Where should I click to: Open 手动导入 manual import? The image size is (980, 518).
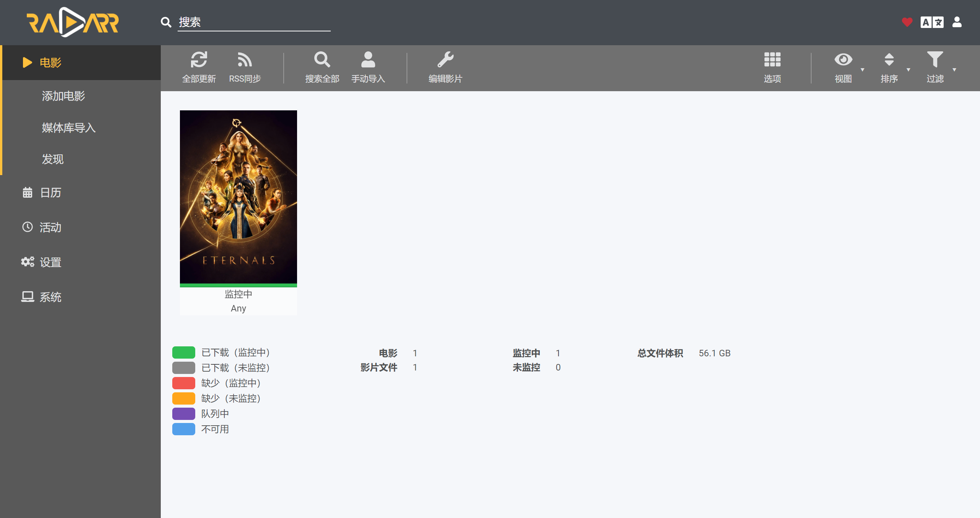(x=368, y=60)
